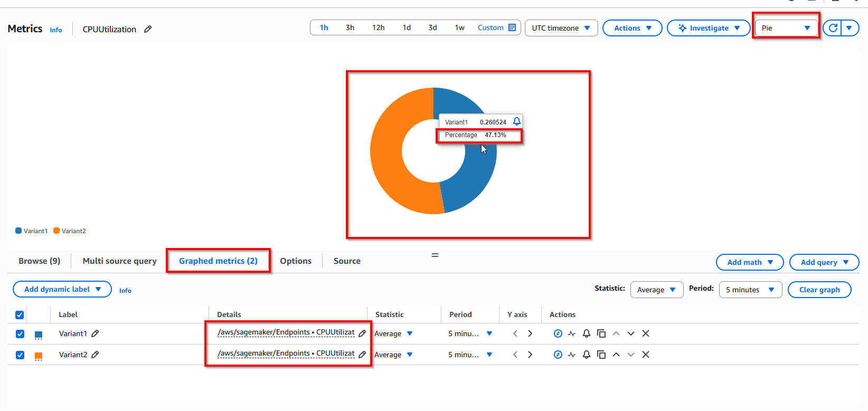Create alarm for Variant1 row
Viewport: 868px width, 411px height.
pyautogui.click(x=586, y=333)
